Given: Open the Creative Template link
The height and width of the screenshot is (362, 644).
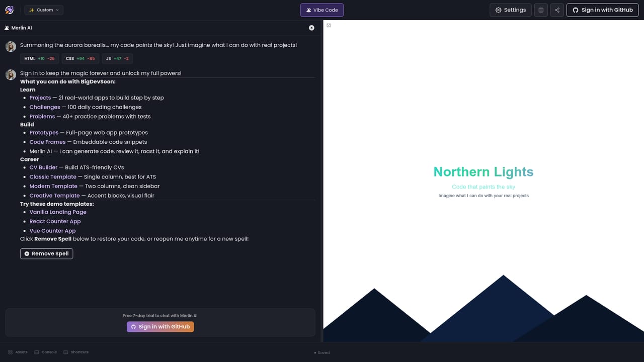Looking at the screenshot, I should [x=54, y=196].
